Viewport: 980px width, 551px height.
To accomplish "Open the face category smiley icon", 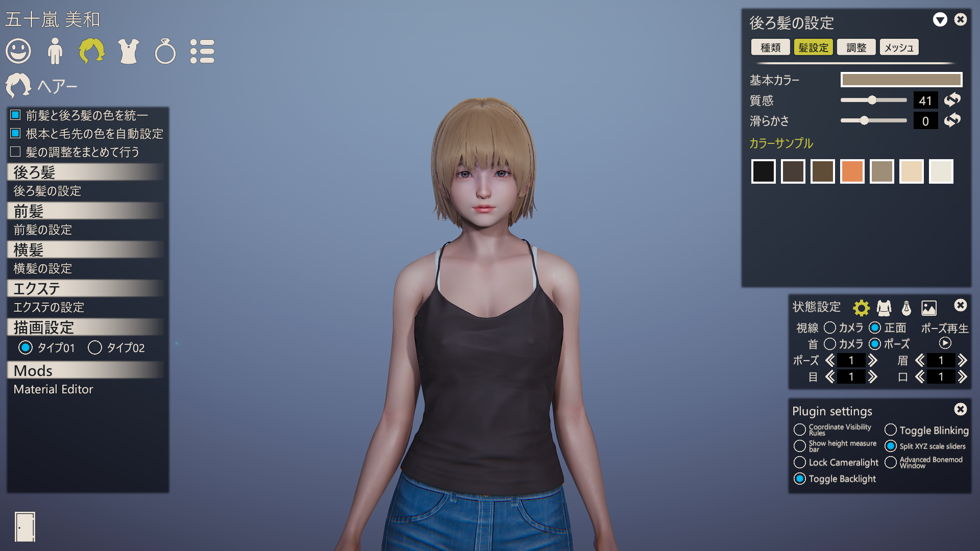I will click(x=18, y=51).
